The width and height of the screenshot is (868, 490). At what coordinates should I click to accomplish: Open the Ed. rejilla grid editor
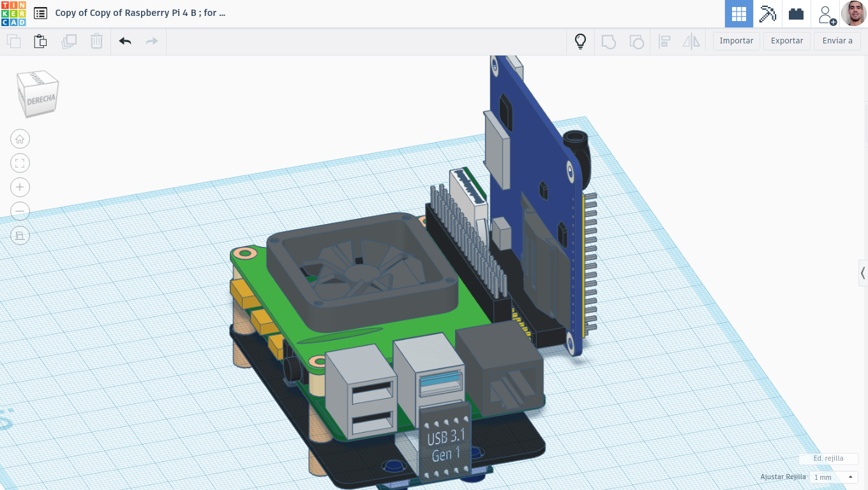point(828,459)
